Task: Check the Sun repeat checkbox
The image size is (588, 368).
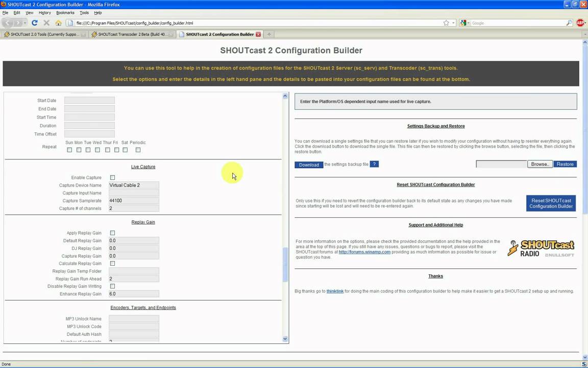Action: [x=69, y=150]
